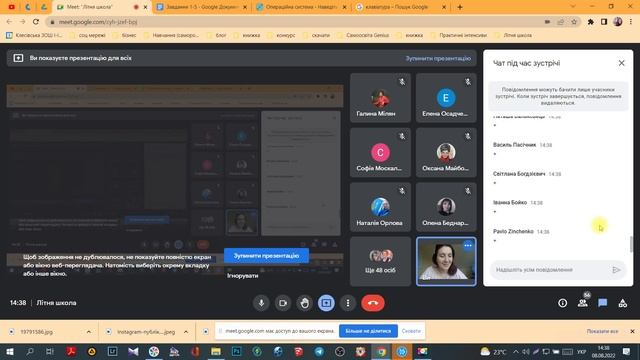Image resolution: width=640 pixels, height=360 pixels.
Task: Select Елена Осадче participant tile
Action: 446,98
